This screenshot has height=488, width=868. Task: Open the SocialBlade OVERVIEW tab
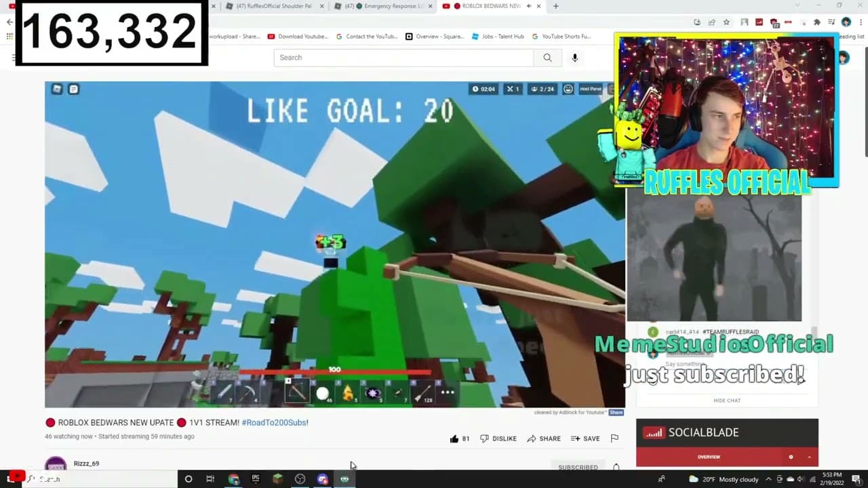click(709, 457)
